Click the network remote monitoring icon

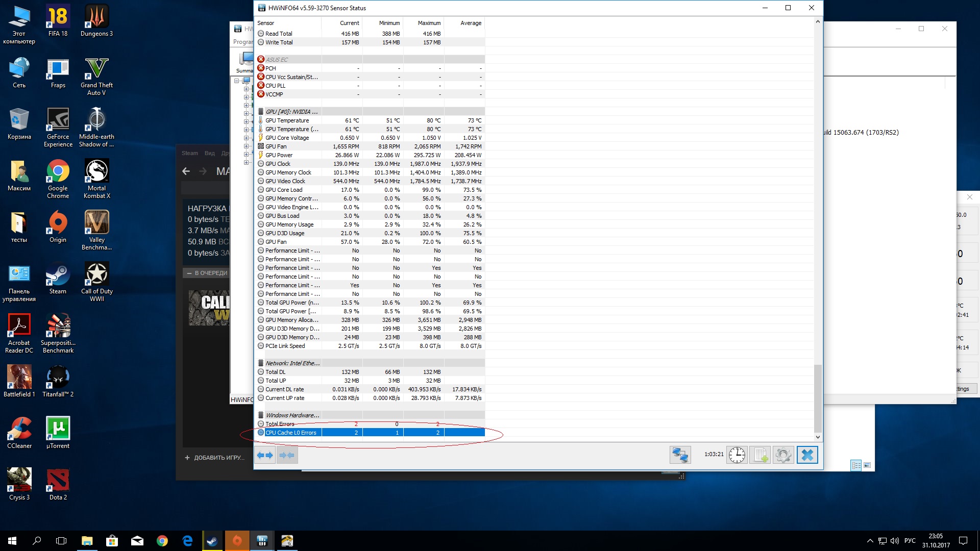[x=680, y=455]
